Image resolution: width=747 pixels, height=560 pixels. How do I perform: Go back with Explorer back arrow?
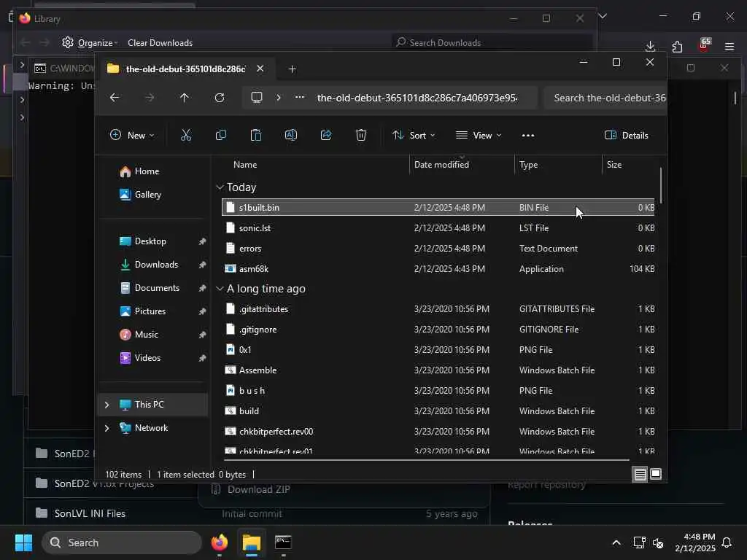[x=115, y=98]
